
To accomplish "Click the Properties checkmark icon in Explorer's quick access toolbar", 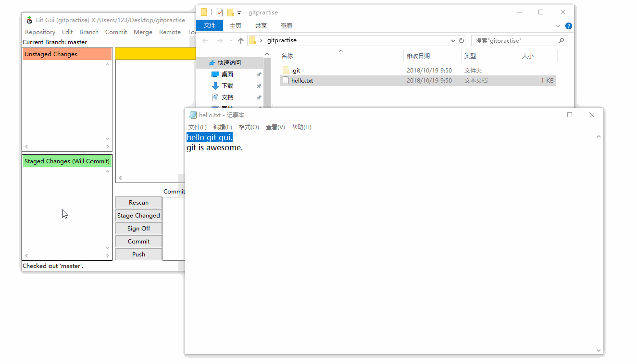I will (220, 12).
